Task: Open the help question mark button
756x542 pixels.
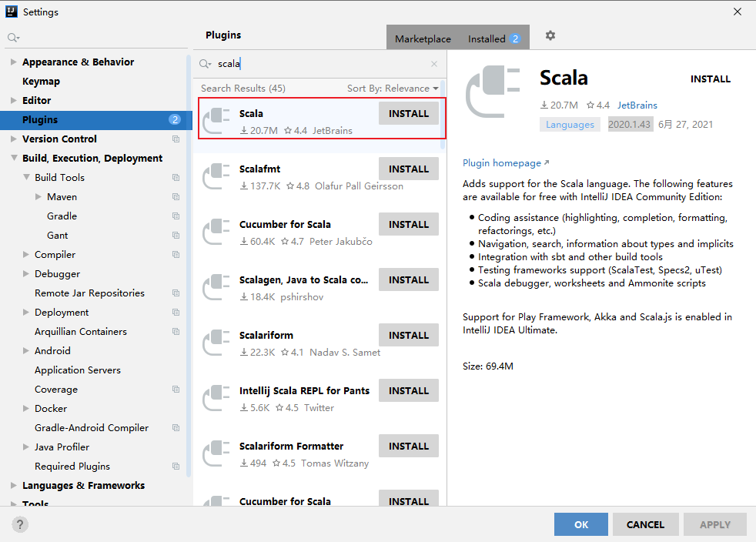Action: click(x=20, y=524)
